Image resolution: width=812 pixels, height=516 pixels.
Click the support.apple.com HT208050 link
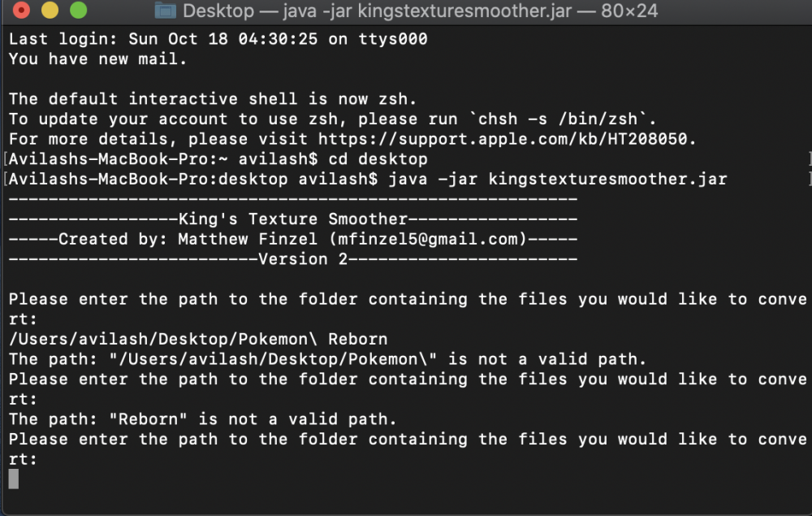pos(503,139)
